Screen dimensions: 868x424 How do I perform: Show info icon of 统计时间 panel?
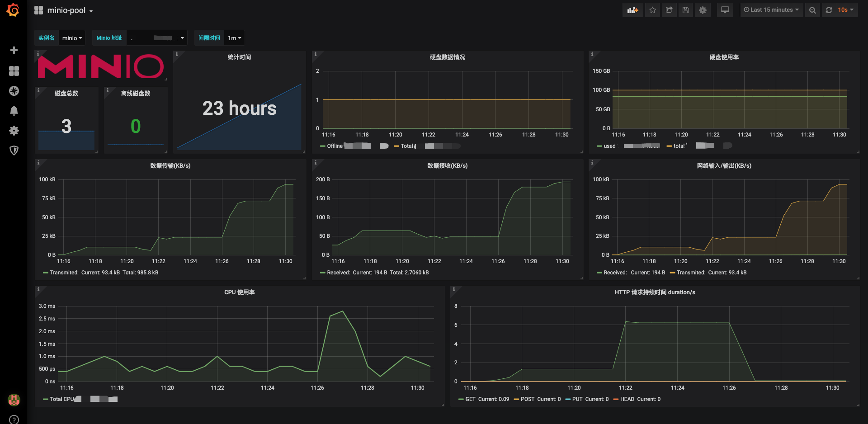tap(176, 54)
